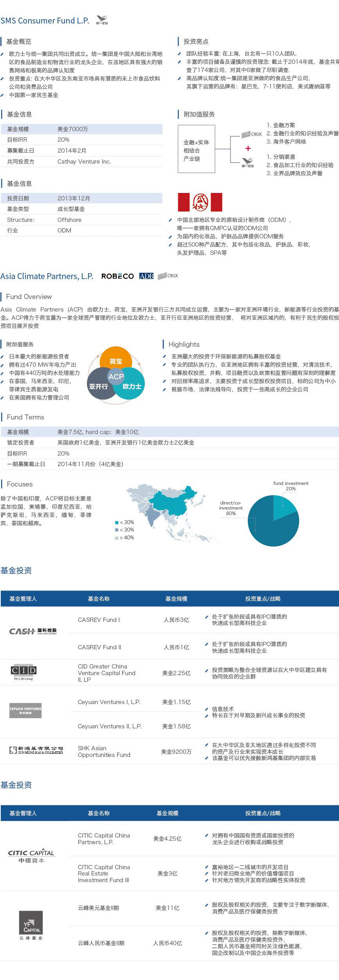Click the CASREV Fund I name
The height and width of the screenshot is (980, 339).
[x=99, y=620]
